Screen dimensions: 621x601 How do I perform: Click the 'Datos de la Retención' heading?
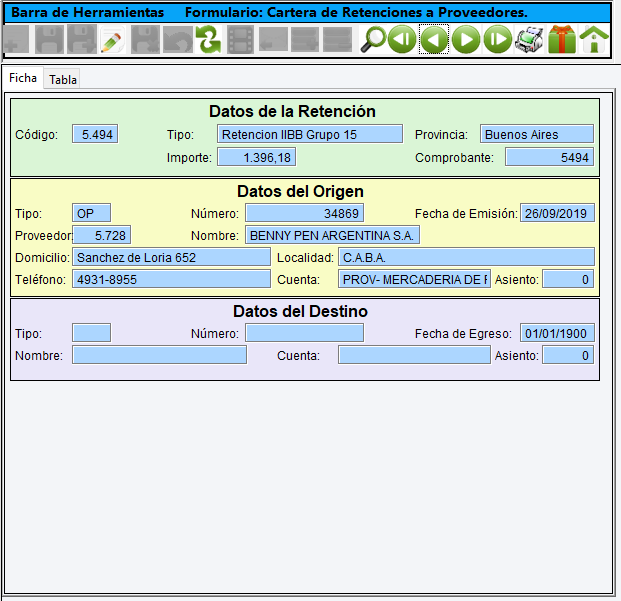coord(292,111)
